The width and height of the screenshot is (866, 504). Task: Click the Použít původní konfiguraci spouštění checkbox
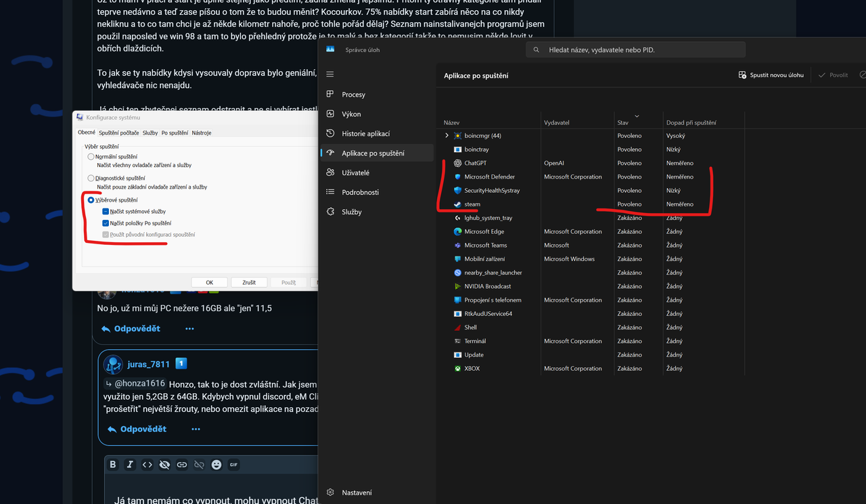(x=106, y=235)
